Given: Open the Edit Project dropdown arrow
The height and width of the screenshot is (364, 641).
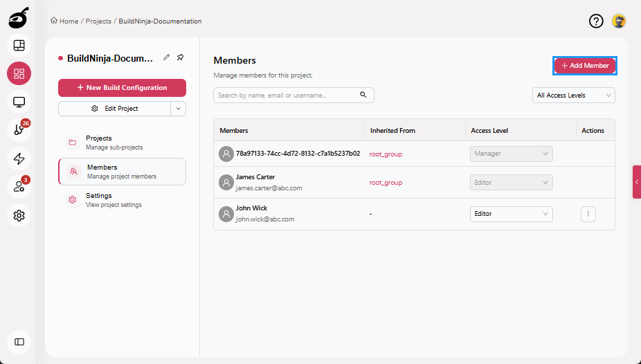Looking at the screenshot, I should pyautogui.click(x=178, y=109).
